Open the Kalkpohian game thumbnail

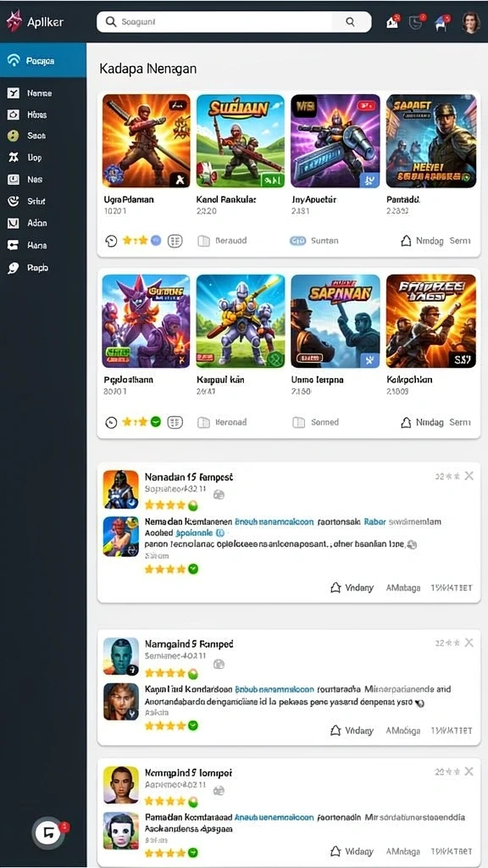(431, 321)
